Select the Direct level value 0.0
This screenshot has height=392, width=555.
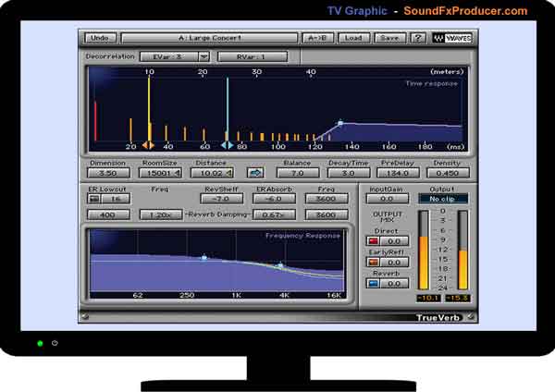pyautogui.click(x=394, y=241)
